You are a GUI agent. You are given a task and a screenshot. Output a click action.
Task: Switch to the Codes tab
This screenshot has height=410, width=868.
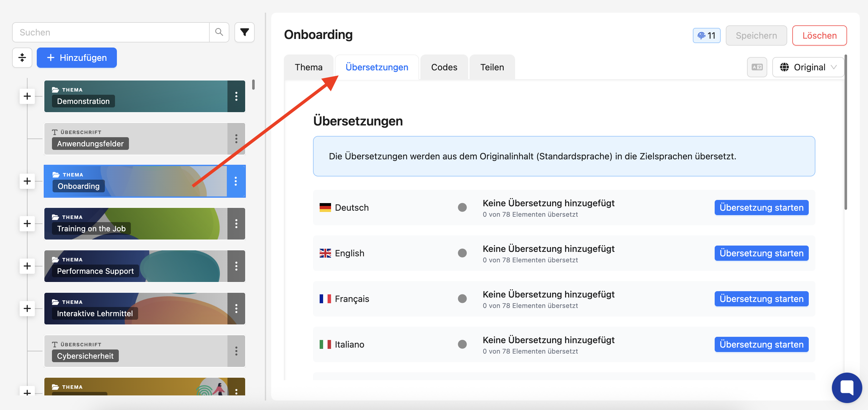point(444,67)
